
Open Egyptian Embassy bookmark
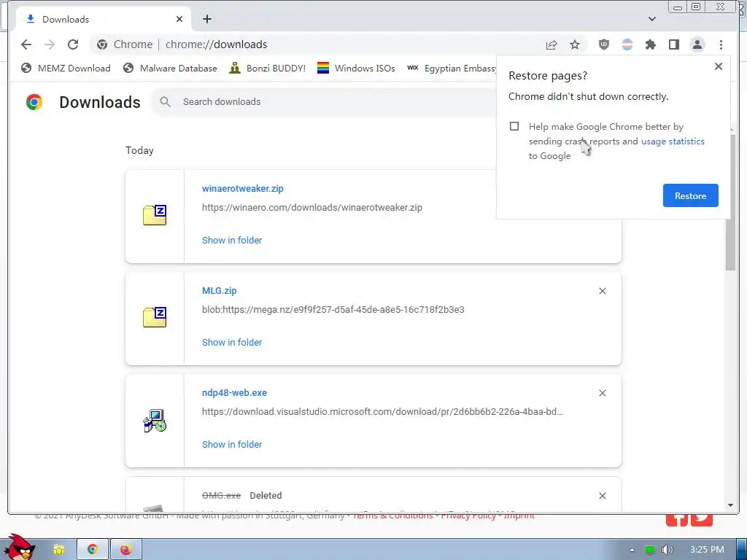(452, 68)
